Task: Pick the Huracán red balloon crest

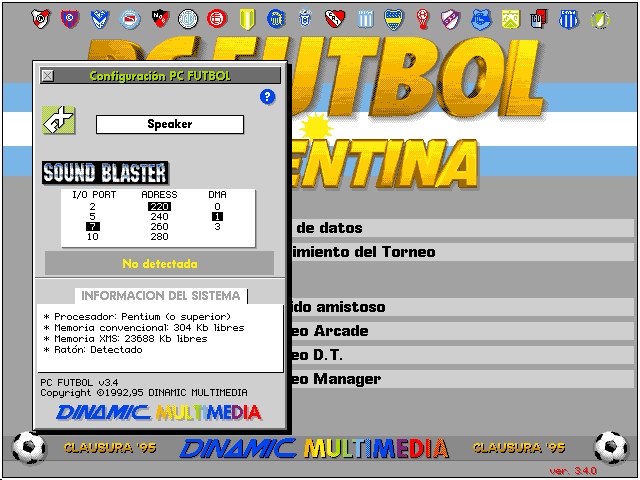Action: pos(423,19)
